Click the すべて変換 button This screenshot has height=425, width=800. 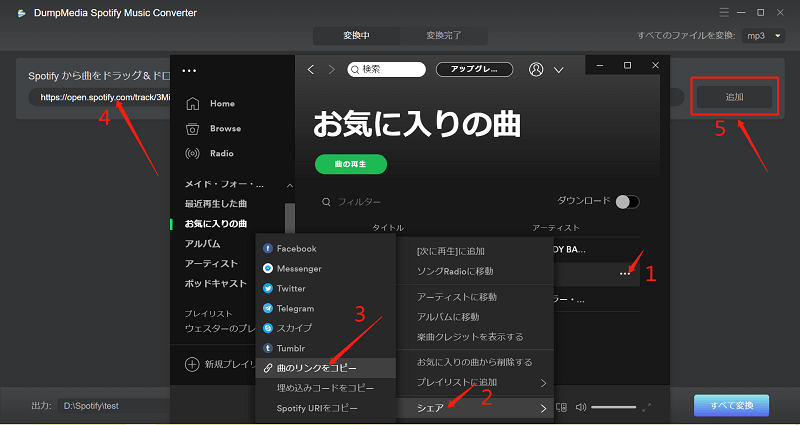click(x=732, y=406)
